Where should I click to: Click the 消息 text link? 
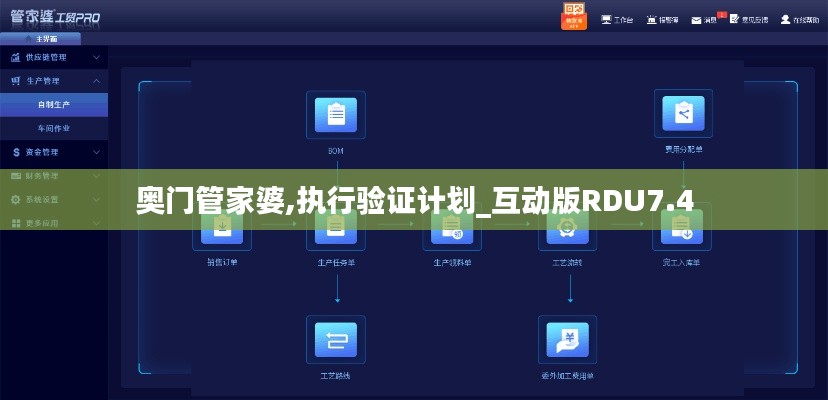coord(710,21)
